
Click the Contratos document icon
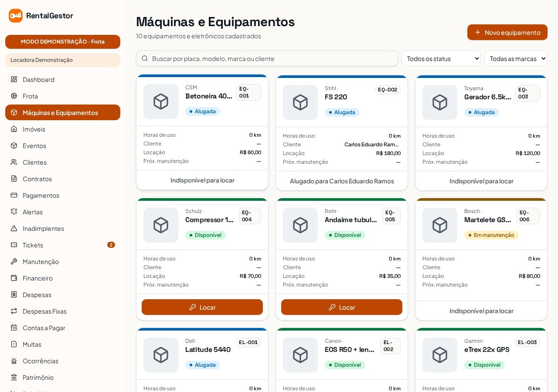[14, 179]
